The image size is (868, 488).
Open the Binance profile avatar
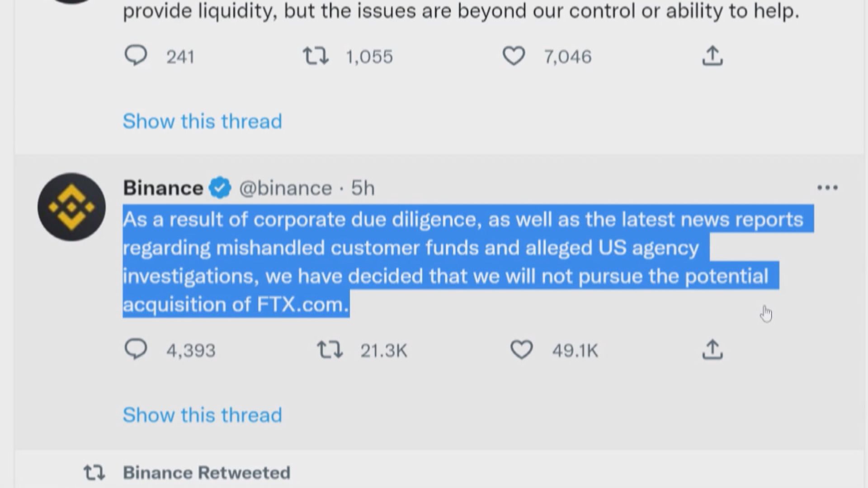tap(71, 207)
